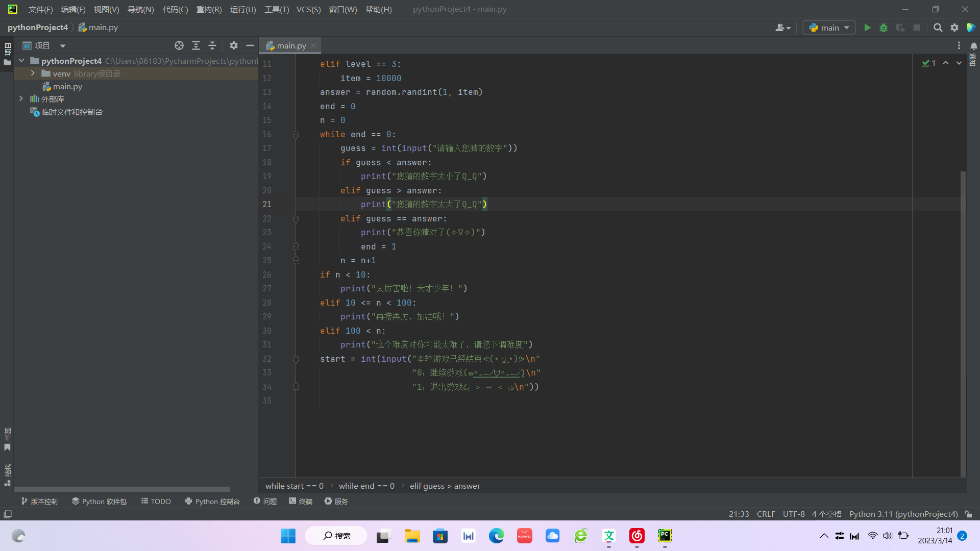
Task: Open the notifications bell icon
Action: coord(973,46)
